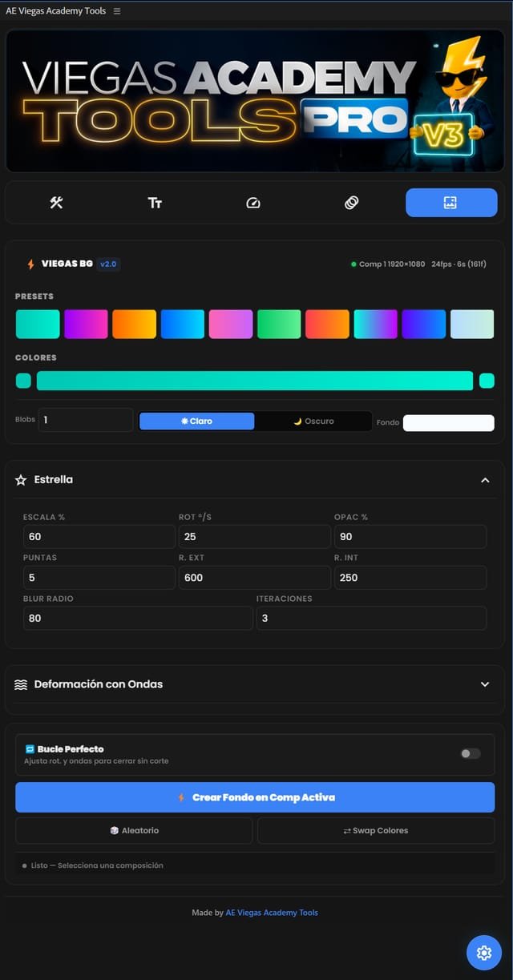Pick the pink-violet preset swatch

231,325
